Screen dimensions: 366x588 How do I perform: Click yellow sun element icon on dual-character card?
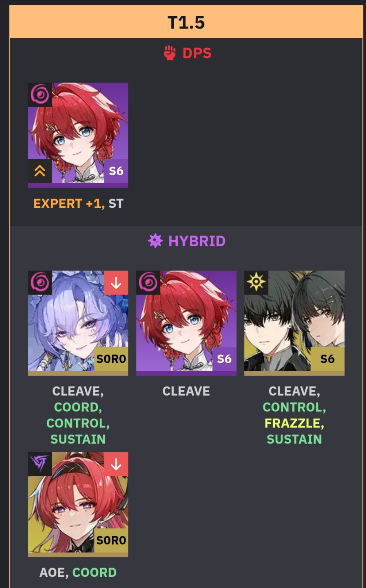point(256,283)
